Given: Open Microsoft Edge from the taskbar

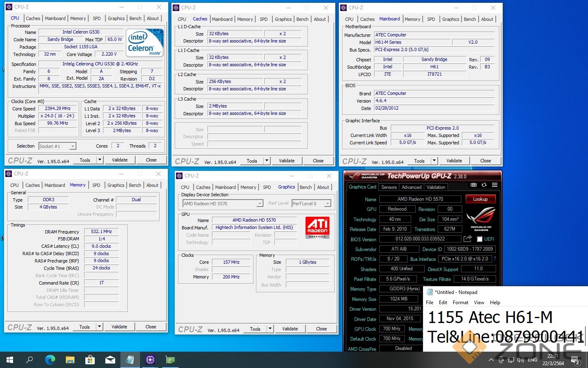Looking at the screenshot, I should tap(50, 360).
